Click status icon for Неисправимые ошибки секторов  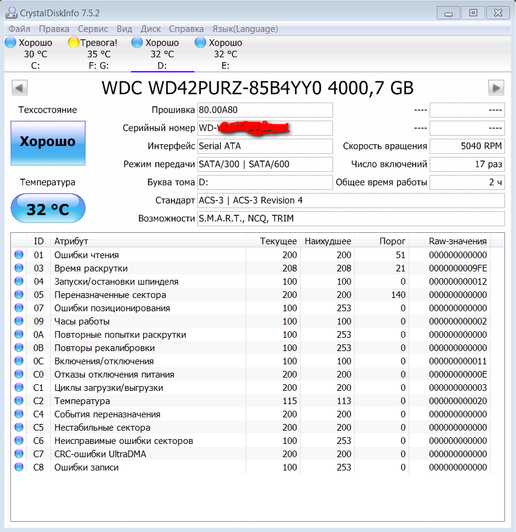[19, 440]
